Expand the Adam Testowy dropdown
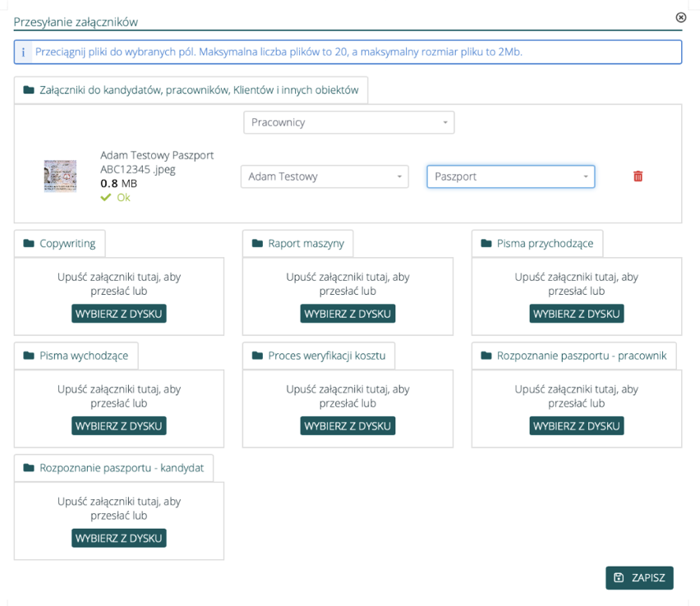The width and height of the screenshot is (700, 606). point(325,177)
